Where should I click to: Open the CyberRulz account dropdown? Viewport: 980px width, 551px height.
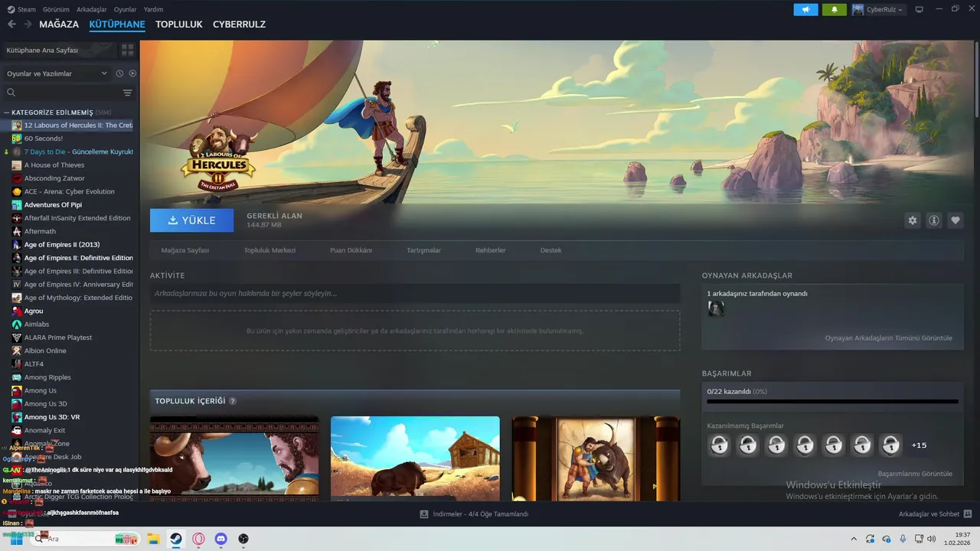[878, 9]
